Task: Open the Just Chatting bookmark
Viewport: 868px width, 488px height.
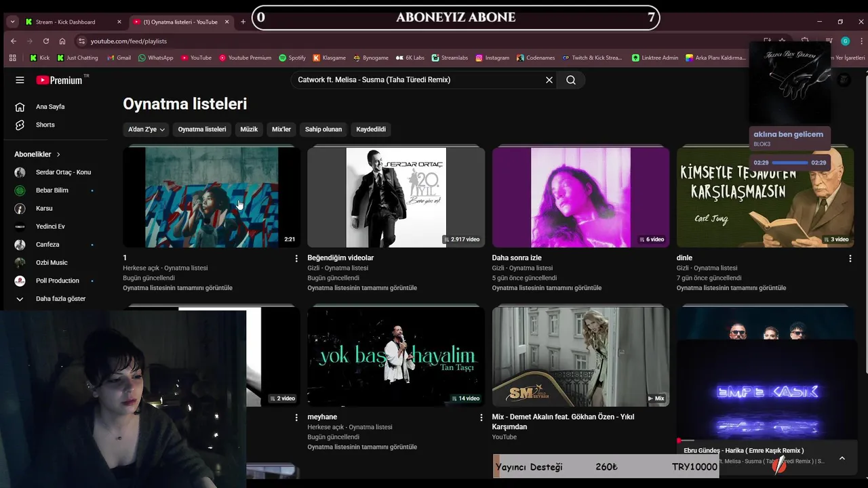Action: pyautogui.click(x=77, y=58)
